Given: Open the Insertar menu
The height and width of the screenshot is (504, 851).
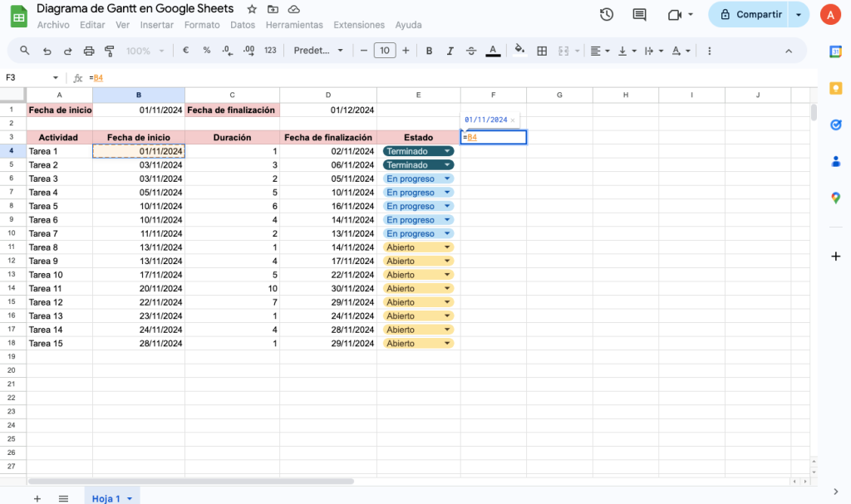Looking at the screenshot, I should (x=156, y=25).
